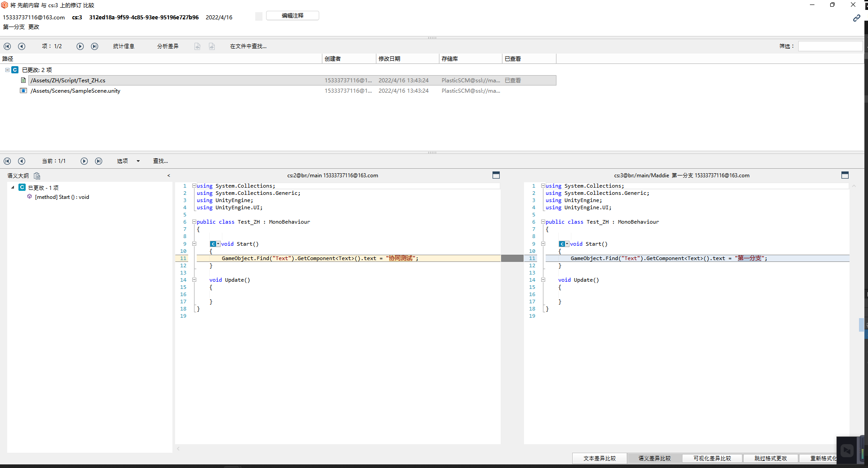Fold Update() method in left pane
Image resolution: width=868 pixels, height=468 pixels.
coord(194,279)
